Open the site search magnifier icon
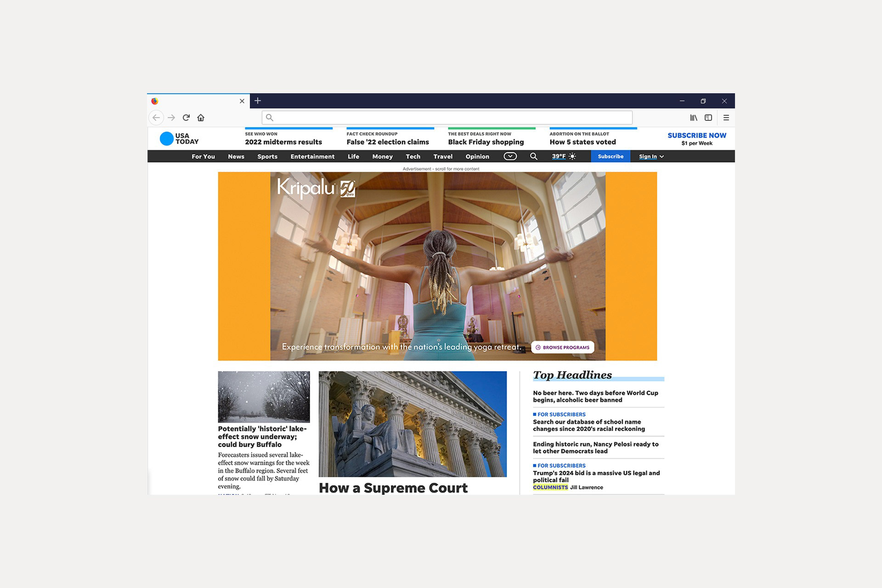Viewport: 882px width, 588px height. (534, 156)
